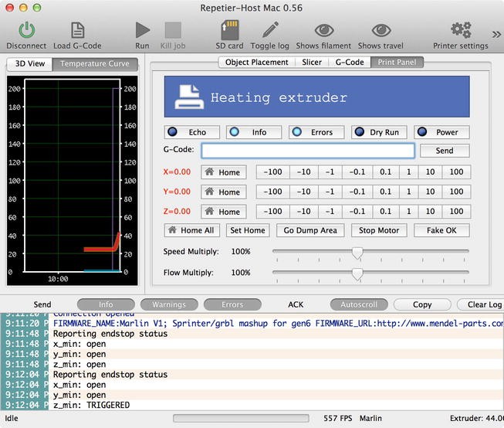This screenshot has width=504, height=428.
Task: Move Y axis by -1
Action: click(330, 192)
